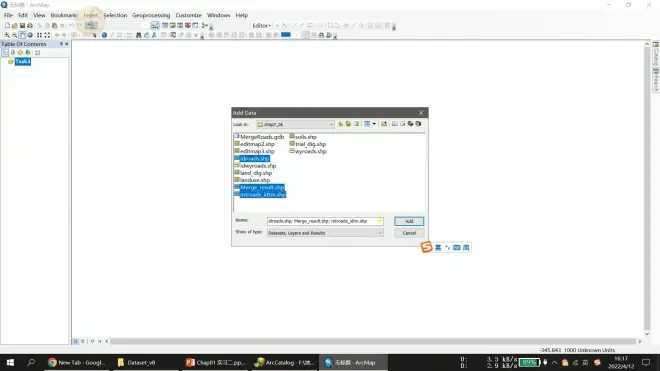Click the Add Data toolbar button
The image size is (660, 371).
[89, 26]
